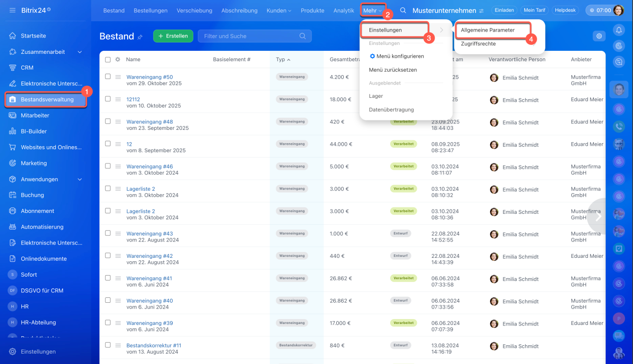
Task: Expand the Anwendungen sidebar section
Action: (80, 179)
